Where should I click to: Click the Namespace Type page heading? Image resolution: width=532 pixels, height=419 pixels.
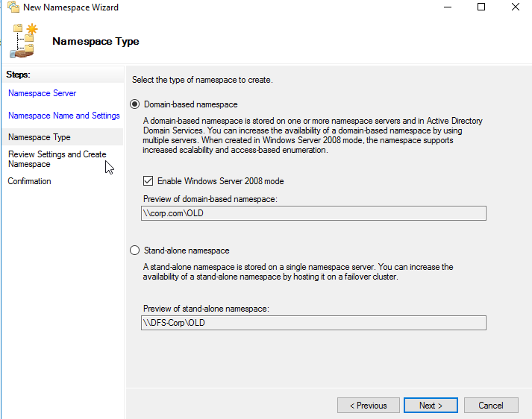tap(96, 42)
